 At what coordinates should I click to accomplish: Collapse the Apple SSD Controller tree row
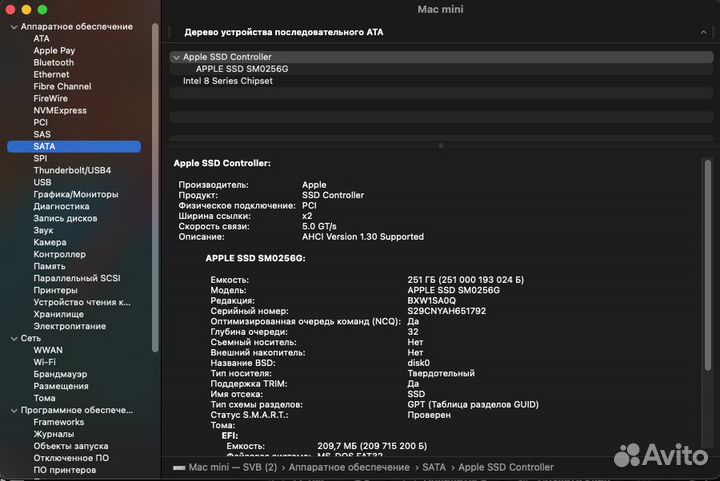coord(176,57)
